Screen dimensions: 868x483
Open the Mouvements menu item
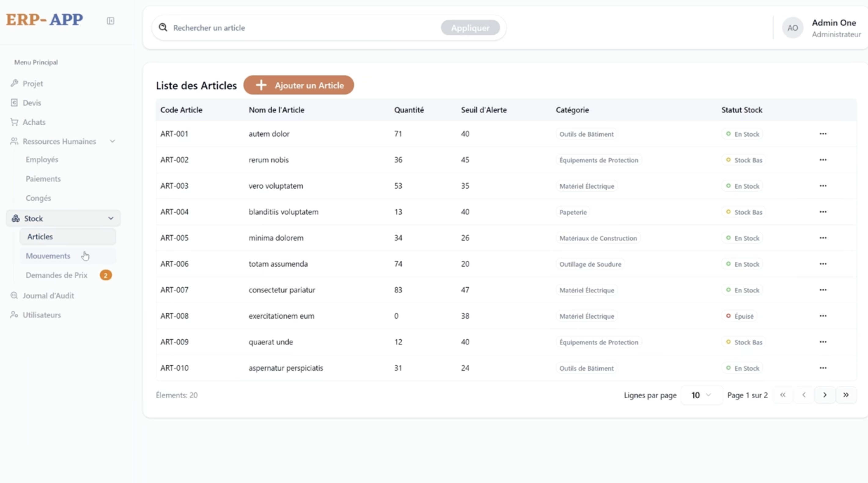(x=48, y=256)
